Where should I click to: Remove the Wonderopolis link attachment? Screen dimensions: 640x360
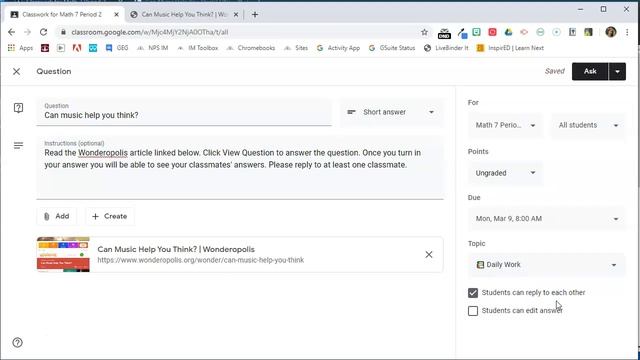point(429,255)
